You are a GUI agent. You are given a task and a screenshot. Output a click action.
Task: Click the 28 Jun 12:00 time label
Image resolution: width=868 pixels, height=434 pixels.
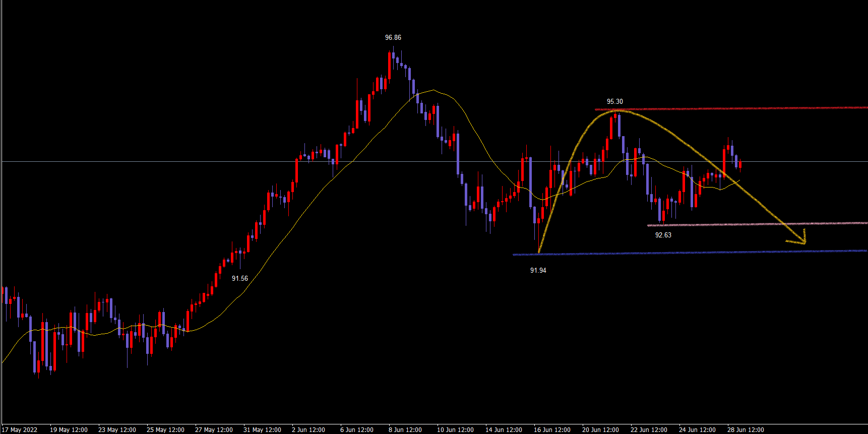(x=746, y=430)
